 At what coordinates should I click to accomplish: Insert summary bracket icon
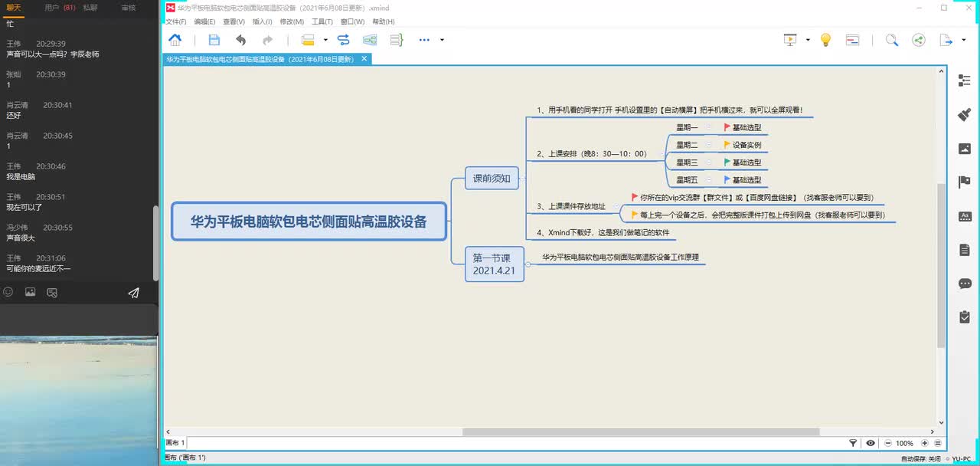click(396, 40)
